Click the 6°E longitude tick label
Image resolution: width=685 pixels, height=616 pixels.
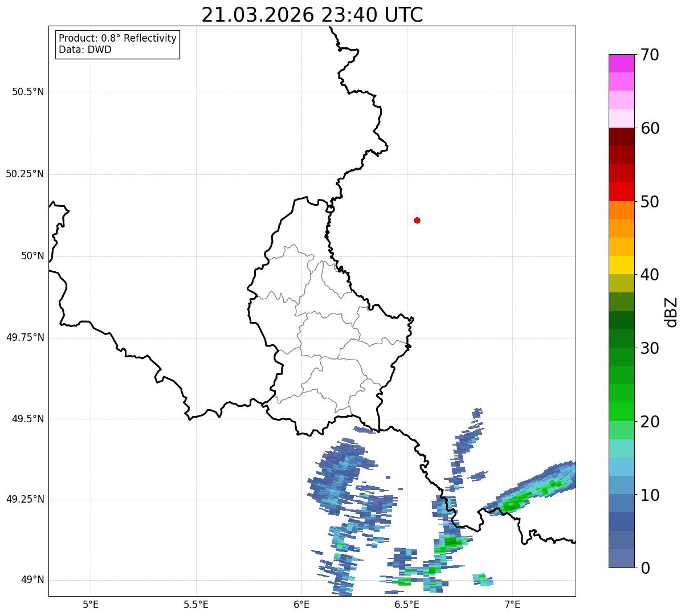[301, 604]
